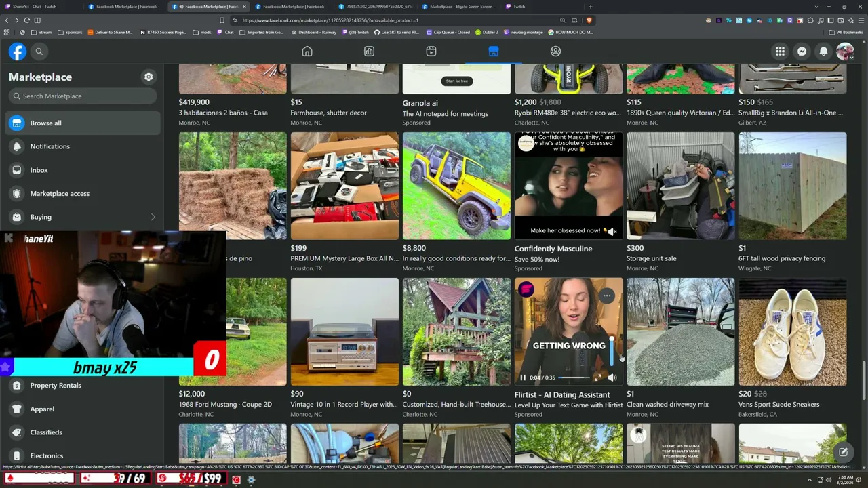
Task: Open the Groups people icon in Facebook's top bar
Action: pos(555,52)
